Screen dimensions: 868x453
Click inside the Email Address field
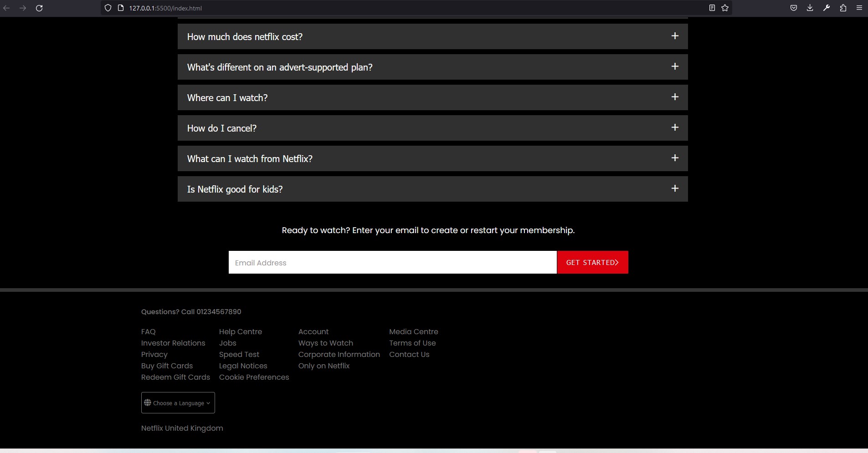[x=392, y=262]
